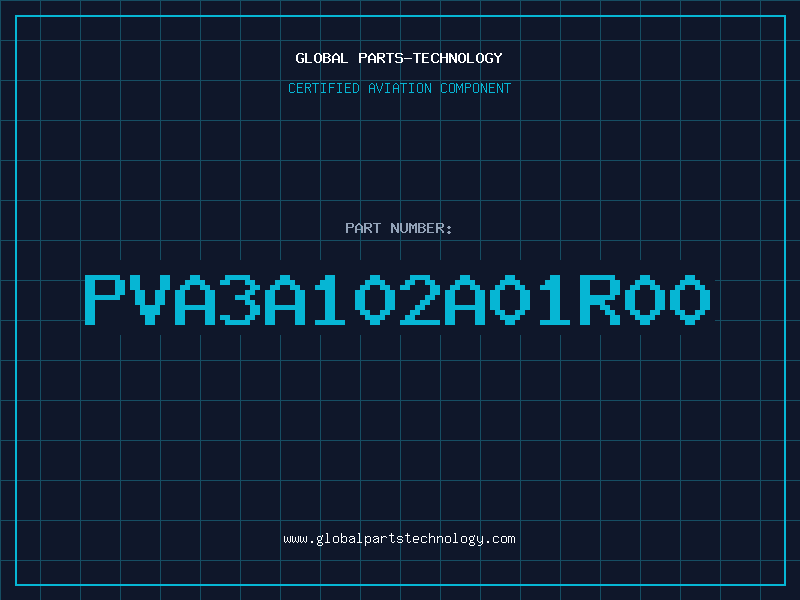The width and height of the screenshot is (800, 600).
Task: Select the part number PVA3A102A01R00
Action: point(397,300)
